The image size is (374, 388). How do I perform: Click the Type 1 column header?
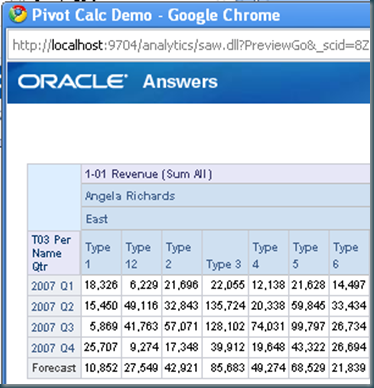101,253
